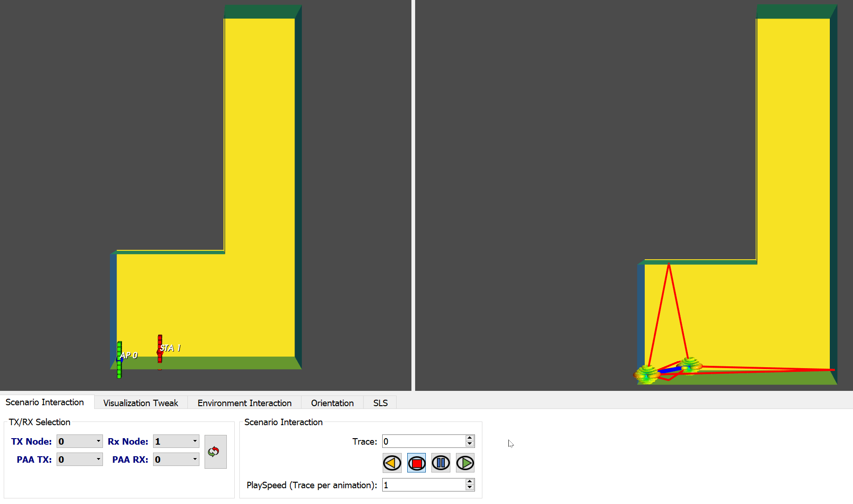Image resolution: width=853 pixels, height=504 pixels.
Task: Click the 'PAA TX:' label
Action: (x=34, y=459)
